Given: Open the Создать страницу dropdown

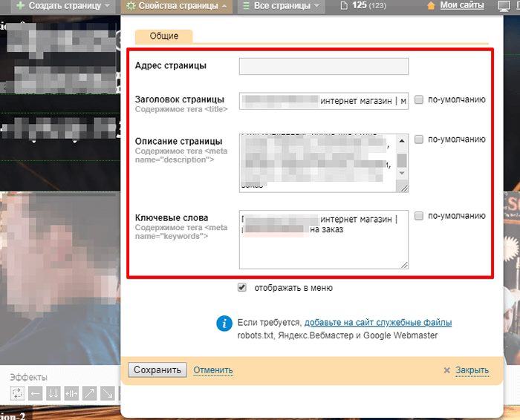Looking at the screenshot, I should [x=63, y=6].
